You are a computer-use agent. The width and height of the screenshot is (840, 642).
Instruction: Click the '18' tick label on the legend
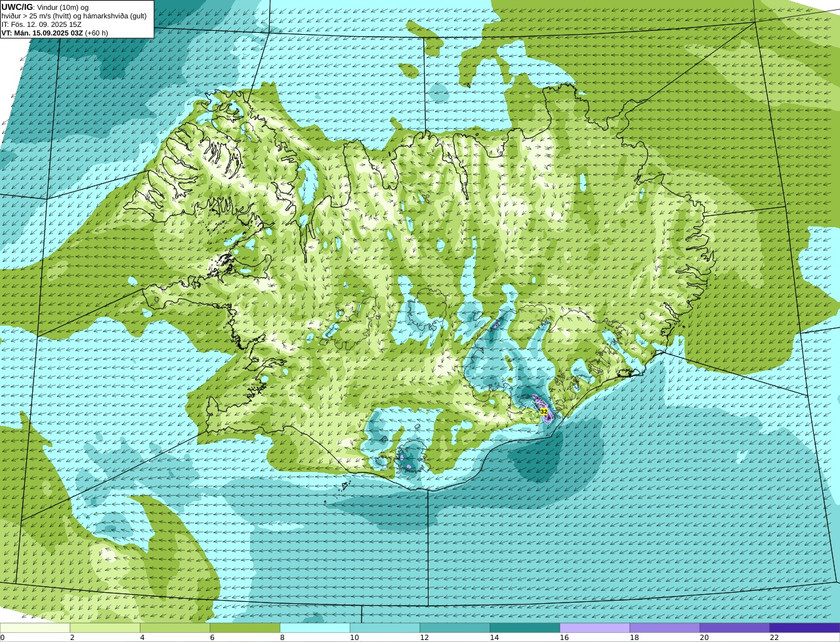635,637
